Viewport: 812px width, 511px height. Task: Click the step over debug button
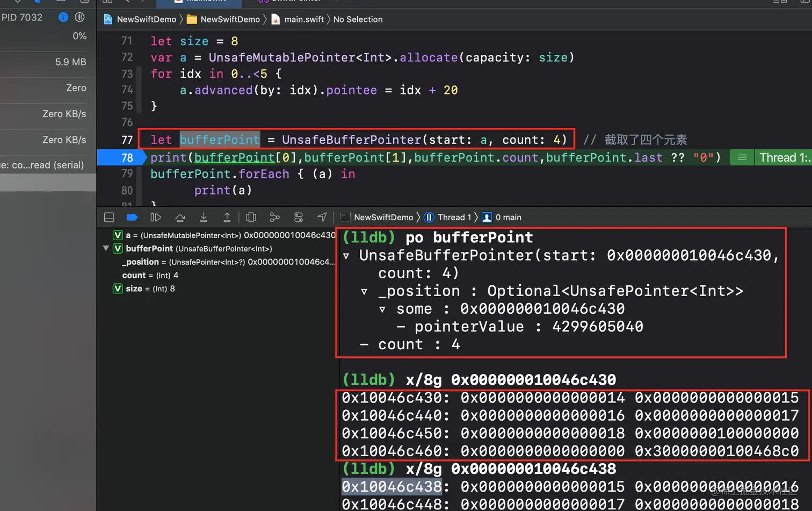tap(180, 218)
